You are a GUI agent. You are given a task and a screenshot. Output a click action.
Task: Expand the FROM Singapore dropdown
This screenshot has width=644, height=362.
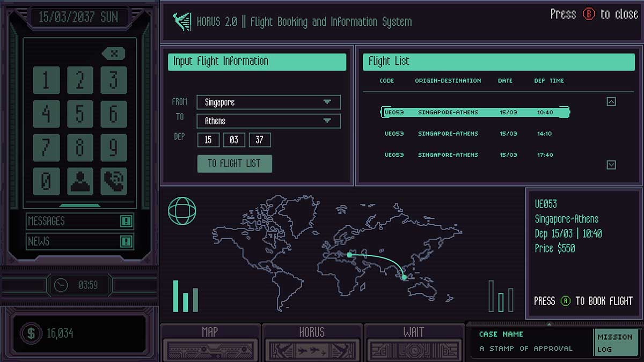click(327, 102)
